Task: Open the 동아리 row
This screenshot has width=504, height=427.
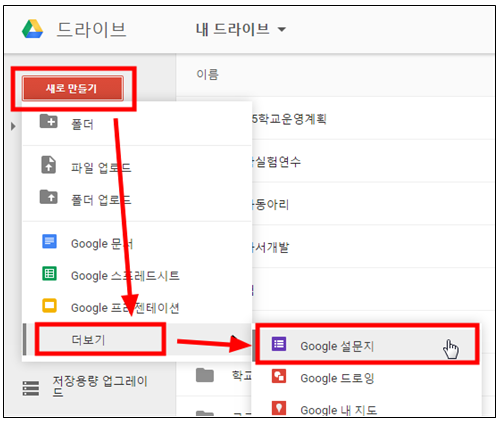Action: 373,204
